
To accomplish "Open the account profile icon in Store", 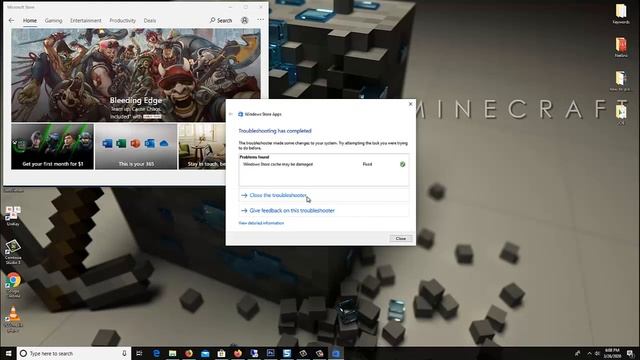I will [x=244, y=20].
